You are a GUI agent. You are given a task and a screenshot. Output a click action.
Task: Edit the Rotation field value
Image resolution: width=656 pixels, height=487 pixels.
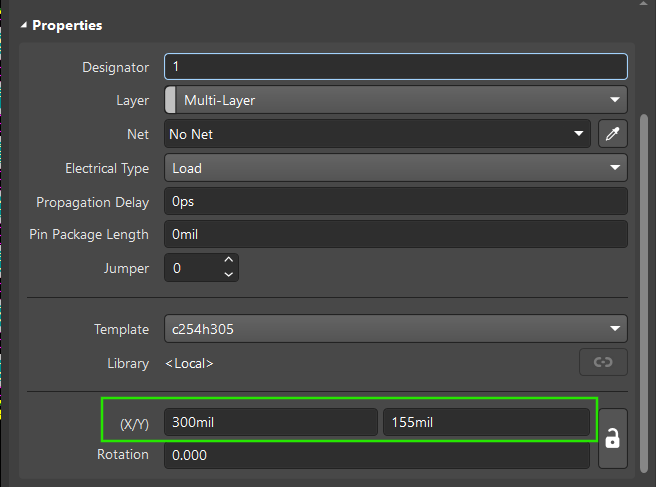coord(377,455)
